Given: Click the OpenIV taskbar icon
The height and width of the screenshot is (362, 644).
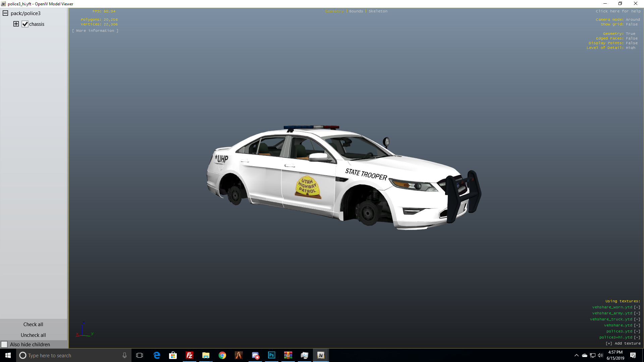Looking at the screenshot, I should 321,355.
